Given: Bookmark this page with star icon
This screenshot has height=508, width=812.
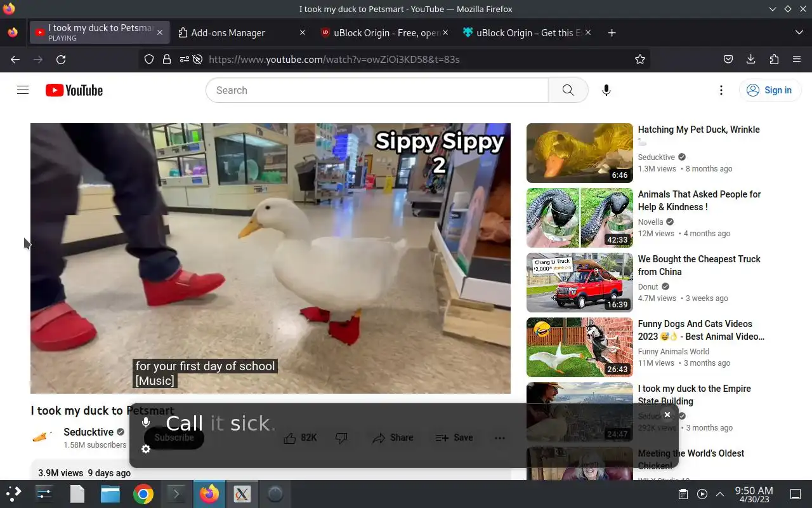Looking at the screenshot, I should (x=640, y=59).
